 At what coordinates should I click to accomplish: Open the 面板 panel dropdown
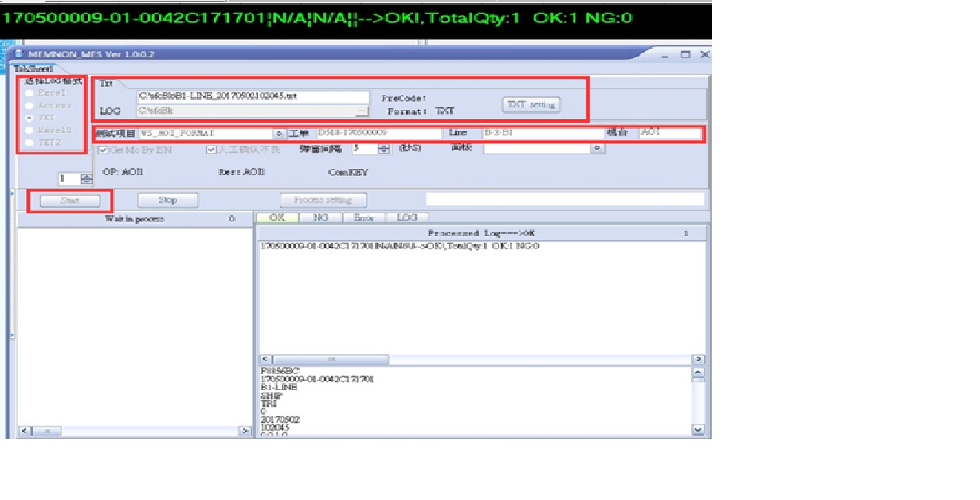click(x=598, y=149)
